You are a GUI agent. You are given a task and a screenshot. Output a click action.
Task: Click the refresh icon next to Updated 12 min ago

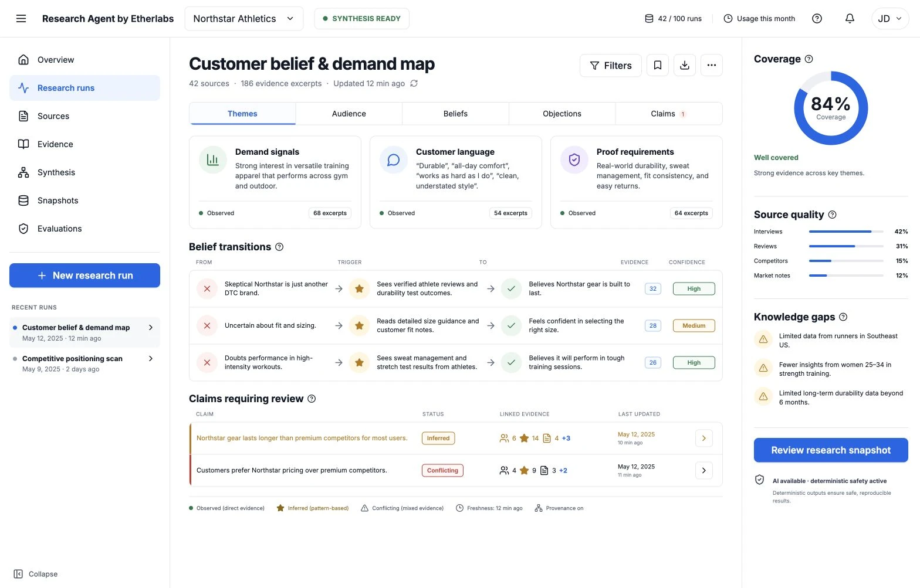(414, 83)
